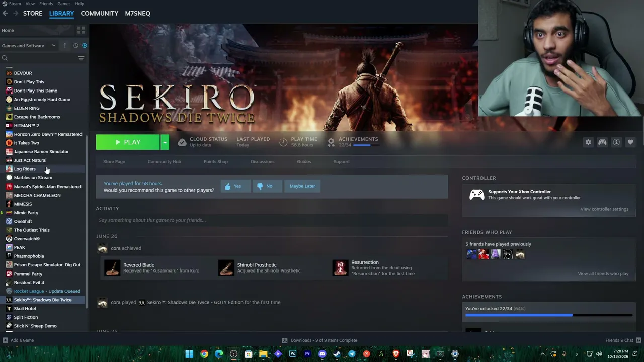Open the Guides link

(304, 162)
